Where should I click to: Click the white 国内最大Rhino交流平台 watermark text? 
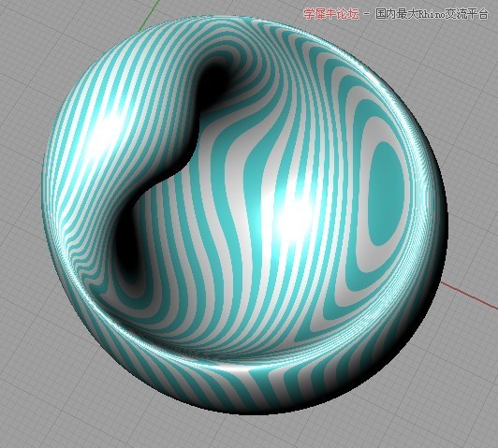click(x=432, y=14)
